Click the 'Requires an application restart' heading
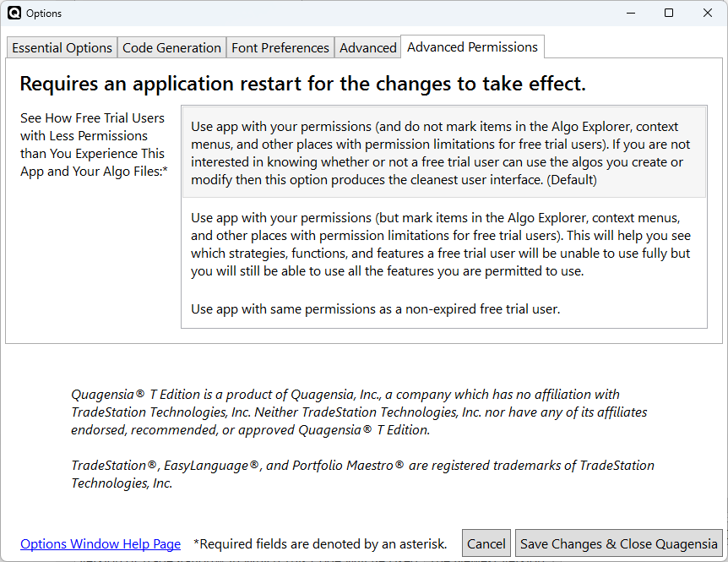Viewport: 728px width, 562px height. coord(302,84)
